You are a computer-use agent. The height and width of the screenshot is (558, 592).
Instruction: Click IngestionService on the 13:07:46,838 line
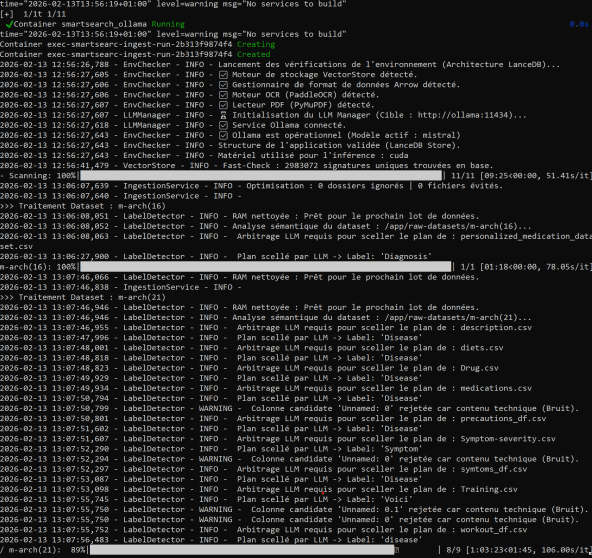coord(161,287)
